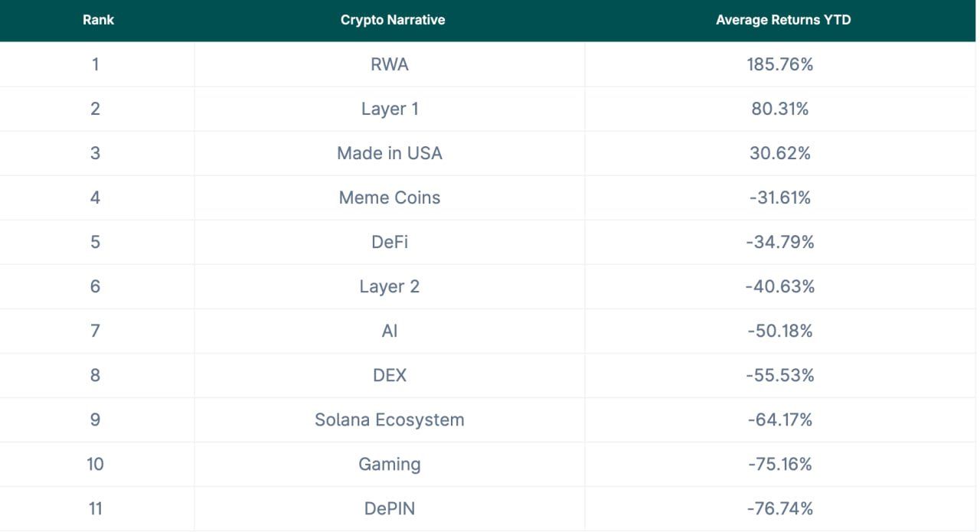
Task: Click the Average Returns YTD header
Action: coord(782,21)
